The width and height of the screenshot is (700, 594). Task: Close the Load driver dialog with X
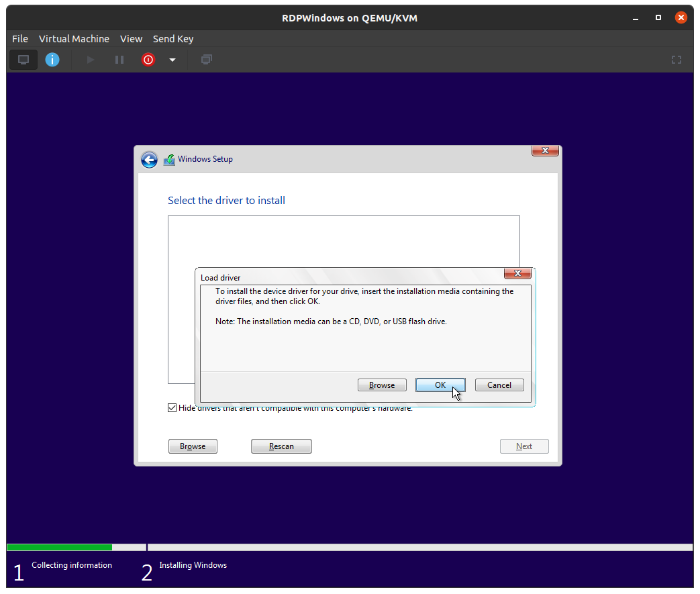[517, 273]
